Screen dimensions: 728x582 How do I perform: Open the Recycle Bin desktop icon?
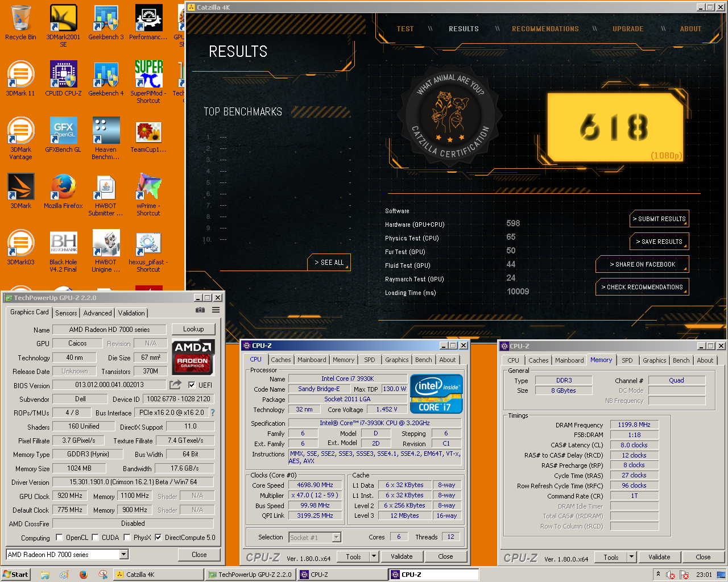(20, 23)
